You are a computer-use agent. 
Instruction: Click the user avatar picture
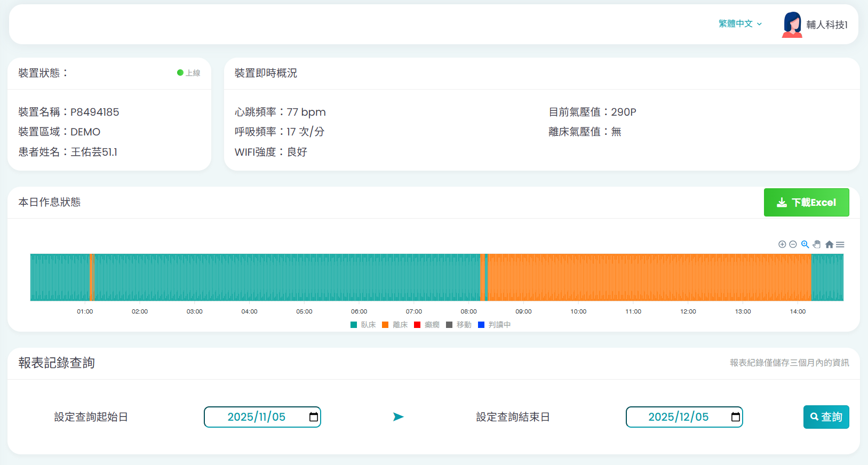coord(792,25)
